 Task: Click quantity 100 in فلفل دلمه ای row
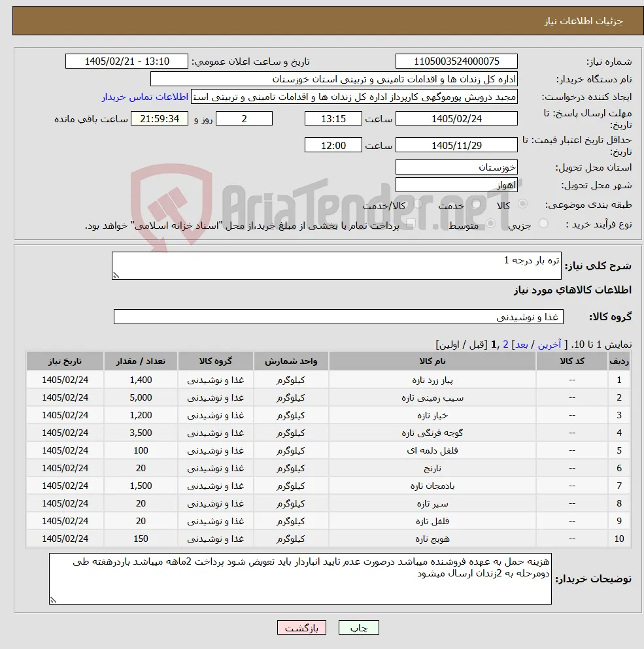click(141, 450)
